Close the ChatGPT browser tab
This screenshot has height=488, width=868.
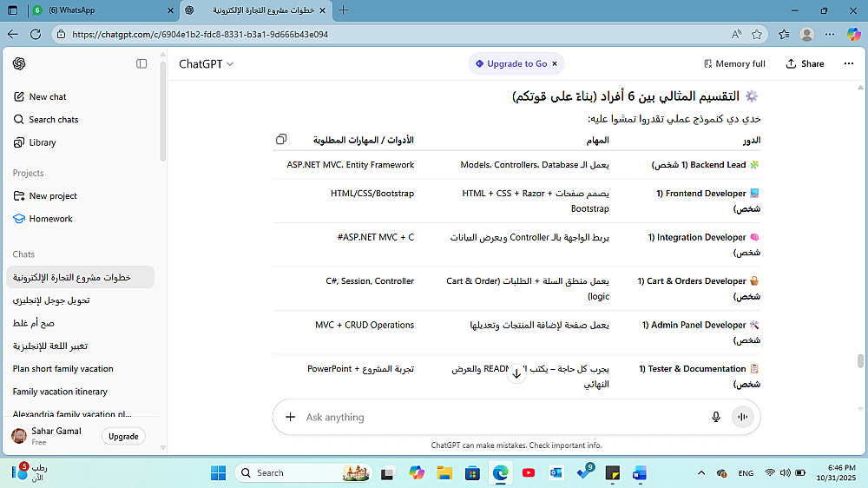(322, 10)
